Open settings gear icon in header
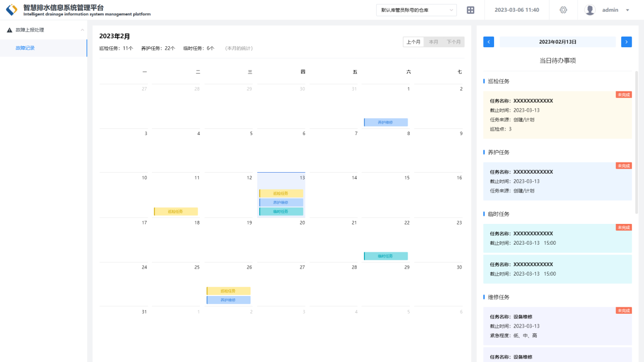This screenshot has height=362, width=644. tap(563, 10)
